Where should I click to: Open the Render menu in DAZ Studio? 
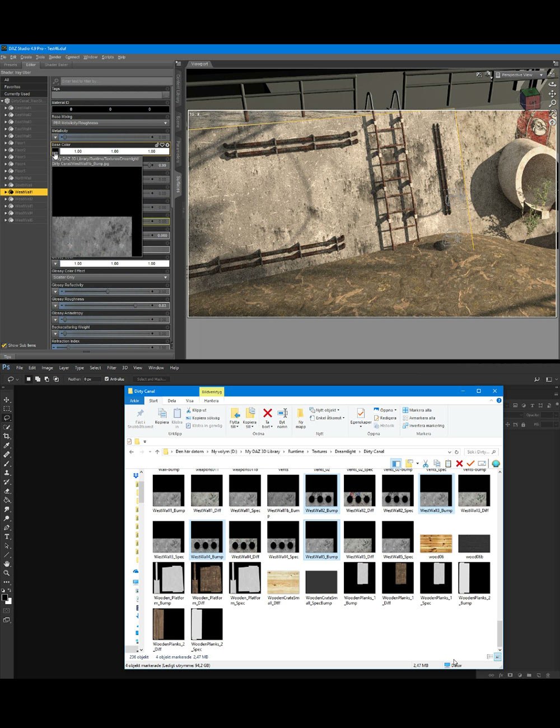55,57
